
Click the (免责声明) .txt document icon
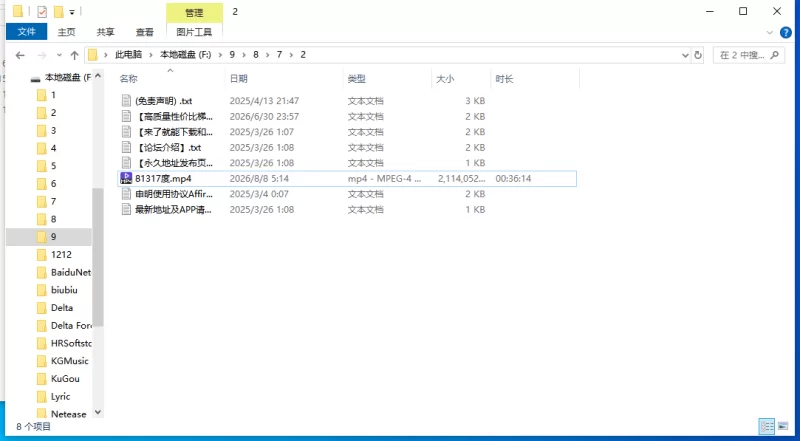point(126,101)
